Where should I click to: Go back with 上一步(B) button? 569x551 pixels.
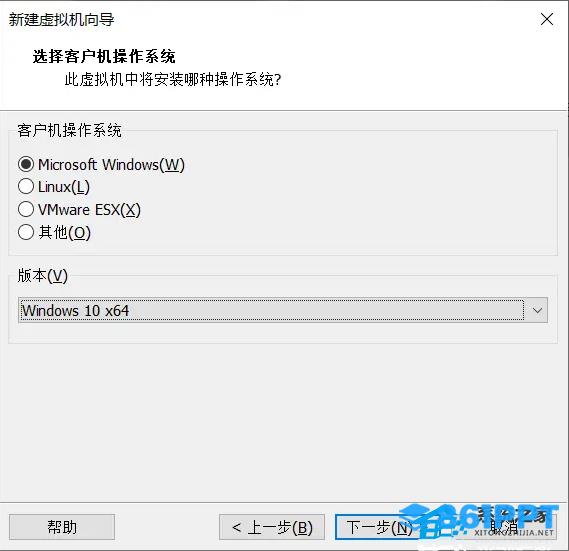click(271, 527)
